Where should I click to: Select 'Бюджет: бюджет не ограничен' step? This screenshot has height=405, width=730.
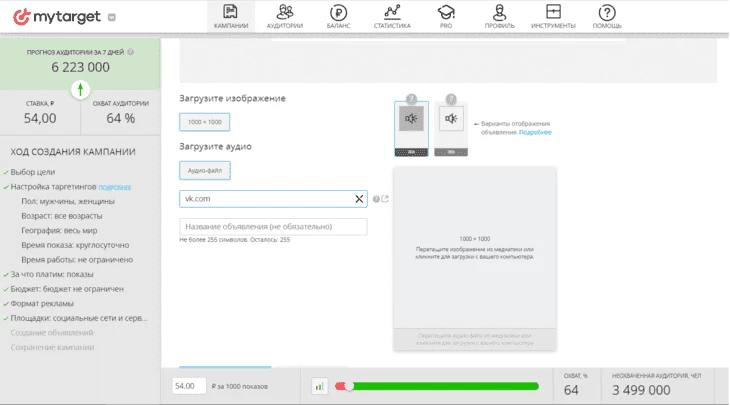click(67, 289)
